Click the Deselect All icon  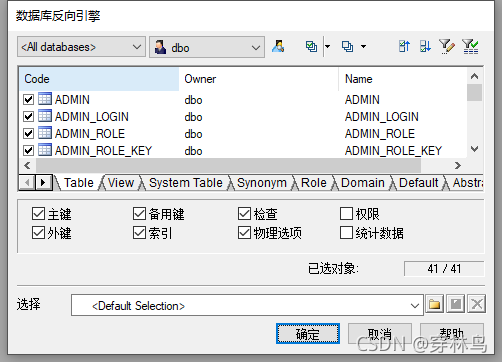point(347,46)
